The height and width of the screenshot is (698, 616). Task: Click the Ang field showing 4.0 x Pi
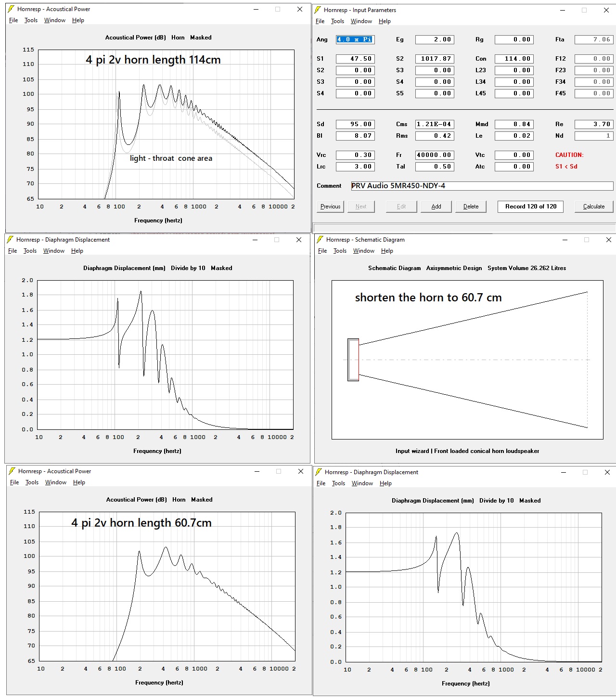355,39
